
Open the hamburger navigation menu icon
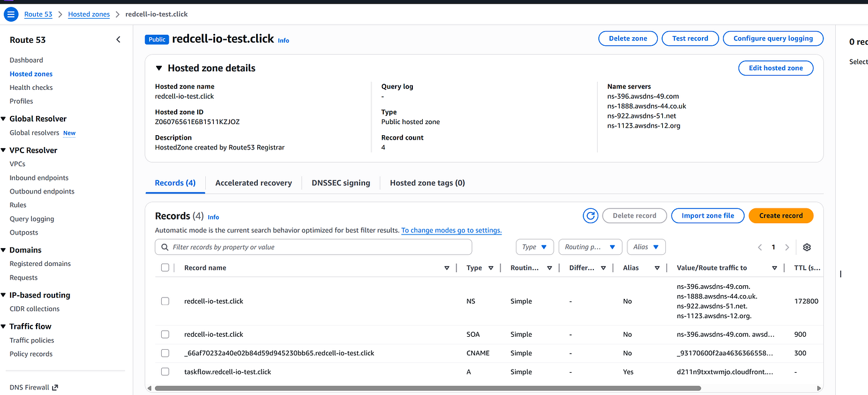tap(11, 14)
